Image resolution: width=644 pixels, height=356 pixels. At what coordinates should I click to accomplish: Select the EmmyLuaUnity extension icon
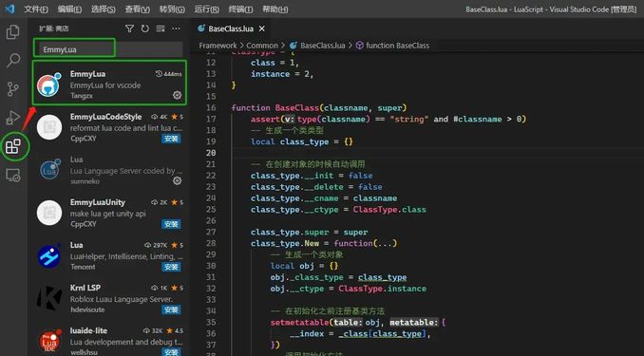pos(49,213)
